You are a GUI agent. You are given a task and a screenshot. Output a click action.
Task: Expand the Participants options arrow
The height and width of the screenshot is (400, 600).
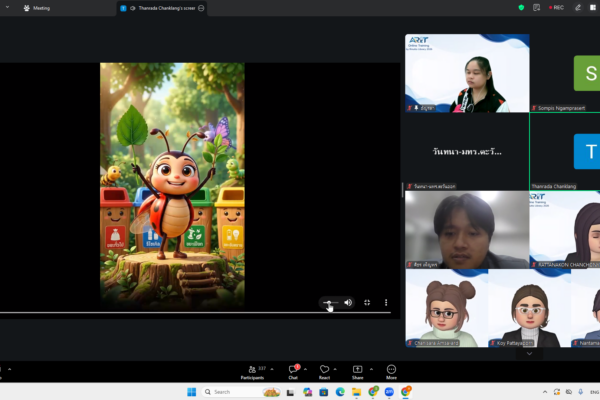(x=272, y=369)
